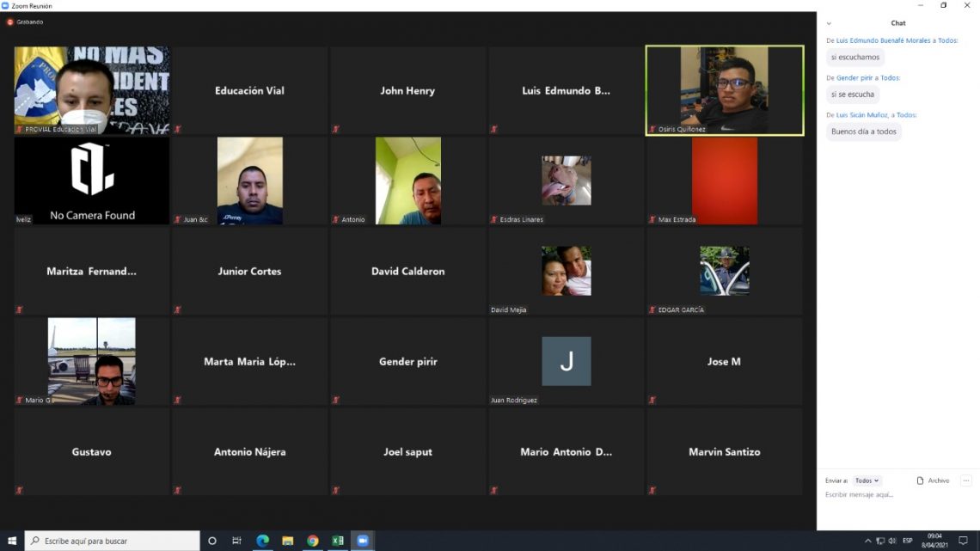Viewport: 980px width, 551px height.
Task: Select the Juan Rodriguez 'J' avatar
Action: 566,361
